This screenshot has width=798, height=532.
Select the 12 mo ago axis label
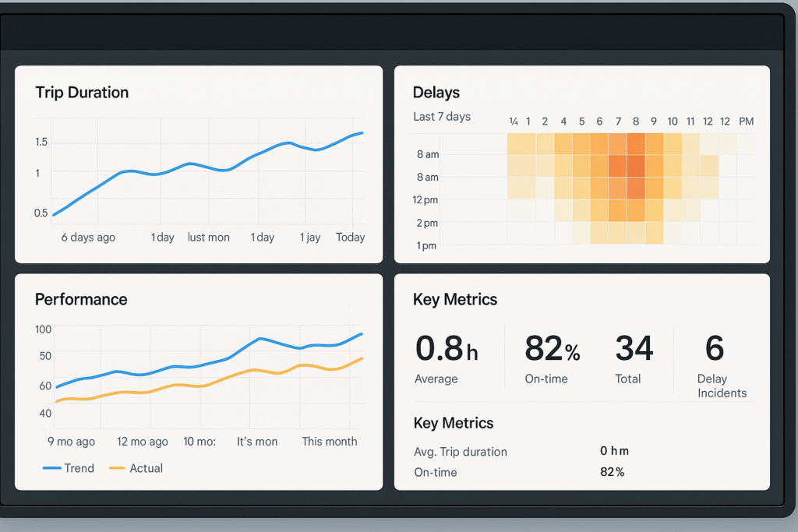142,441
